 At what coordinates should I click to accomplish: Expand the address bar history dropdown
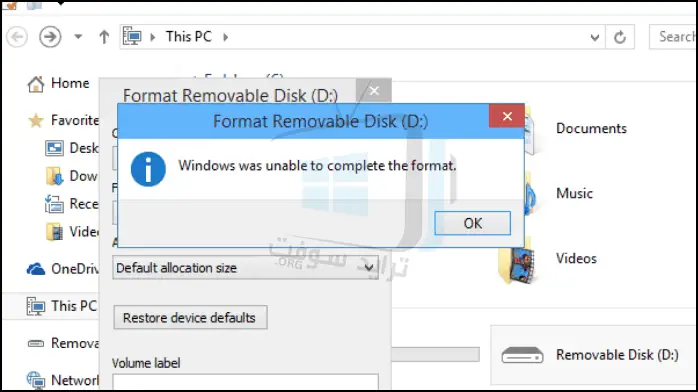tap(594, 37)
